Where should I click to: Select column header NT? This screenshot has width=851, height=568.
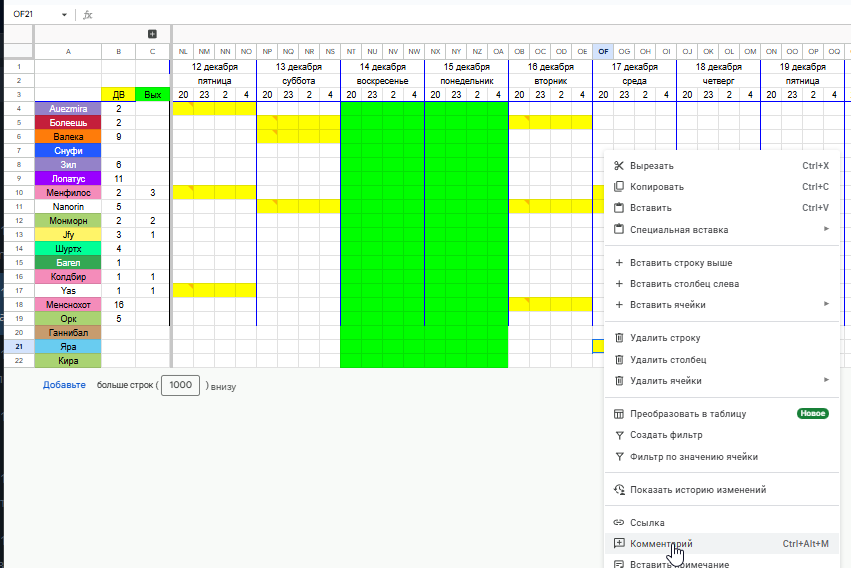[x=351, y=52]
